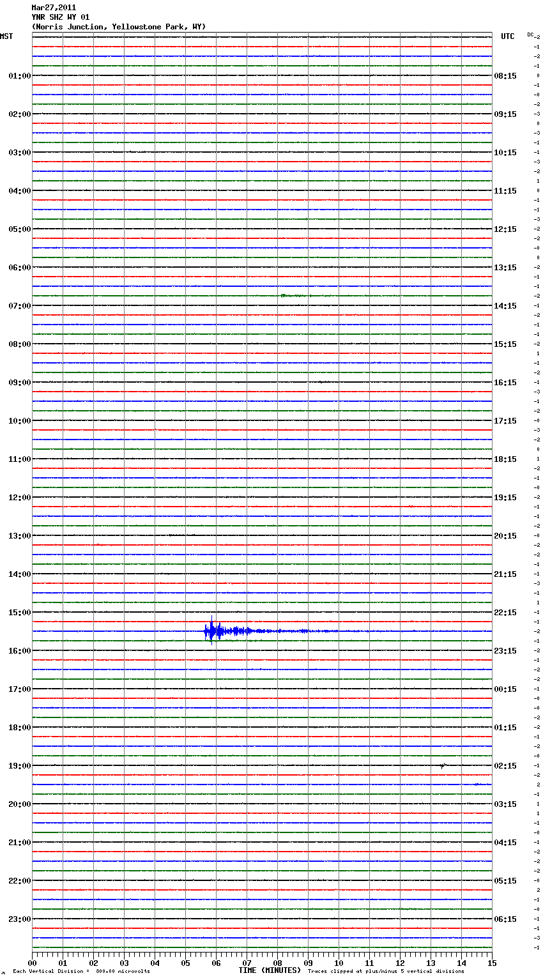Viewport: 543px width, 980px height.
Task: Select the 23:00 MST time label
Action: coord(20,919)
